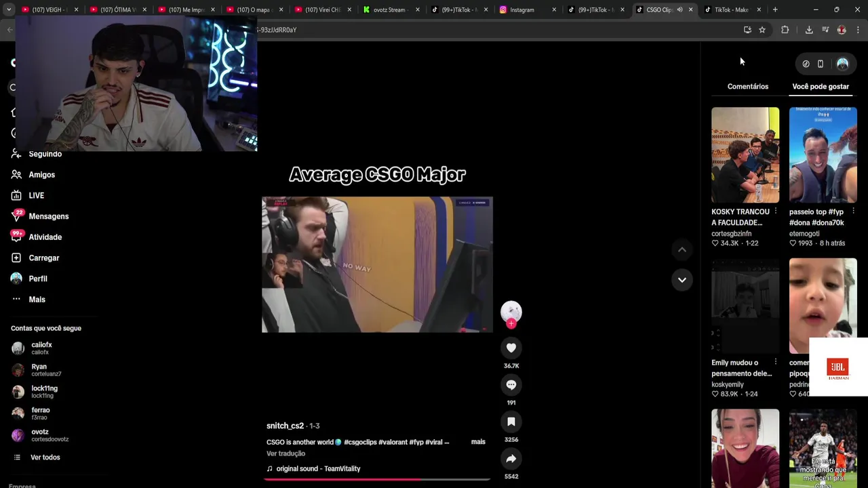Go to the previous video with the up arrow

(682, 250)
